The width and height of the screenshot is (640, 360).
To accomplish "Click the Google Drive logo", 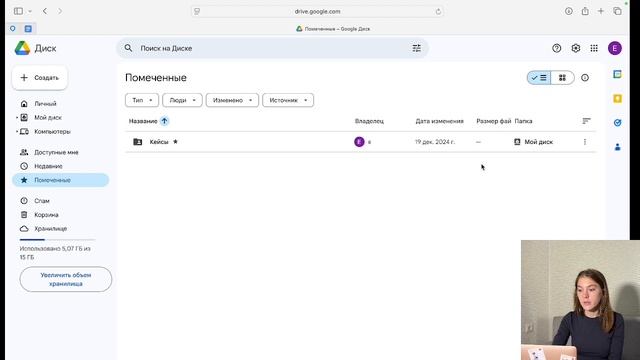I will click(22, 48).
